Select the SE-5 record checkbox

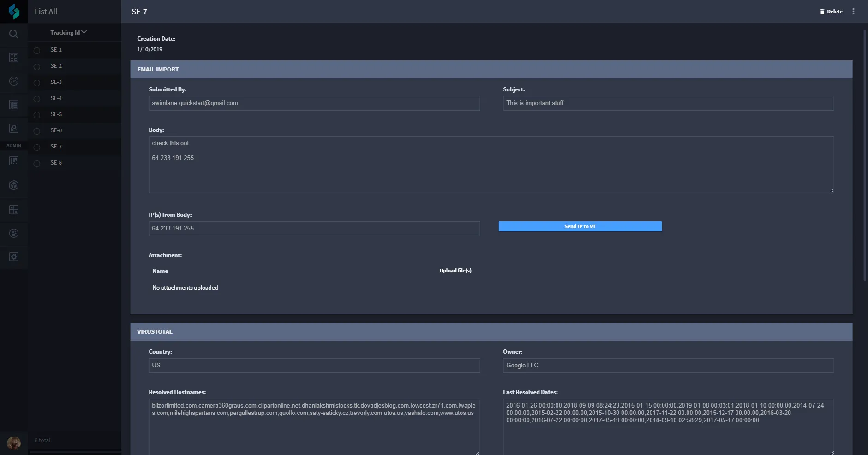click(x=37, y=115)
